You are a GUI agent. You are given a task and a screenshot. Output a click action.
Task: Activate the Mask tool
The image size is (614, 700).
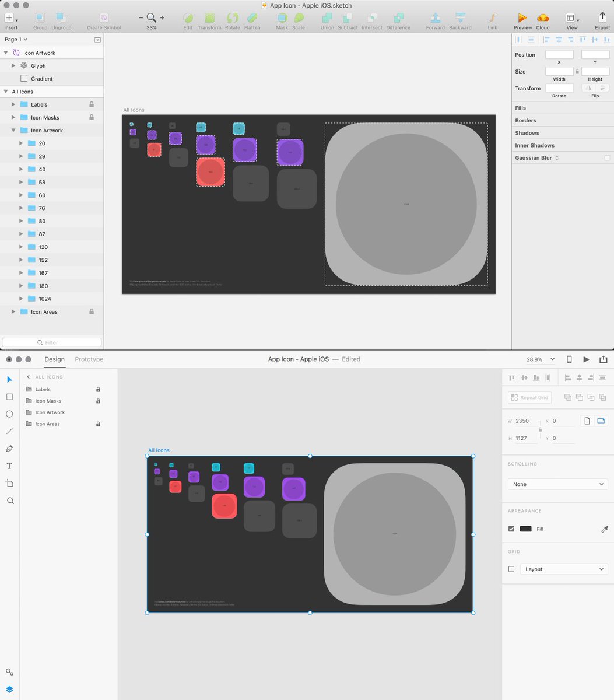click(x=282, y=19)
